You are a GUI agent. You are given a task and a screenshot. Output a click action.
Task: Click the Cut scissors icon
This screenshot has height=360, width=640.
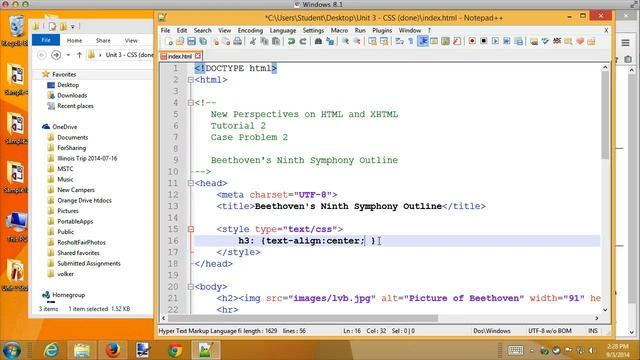coord(253,41)
